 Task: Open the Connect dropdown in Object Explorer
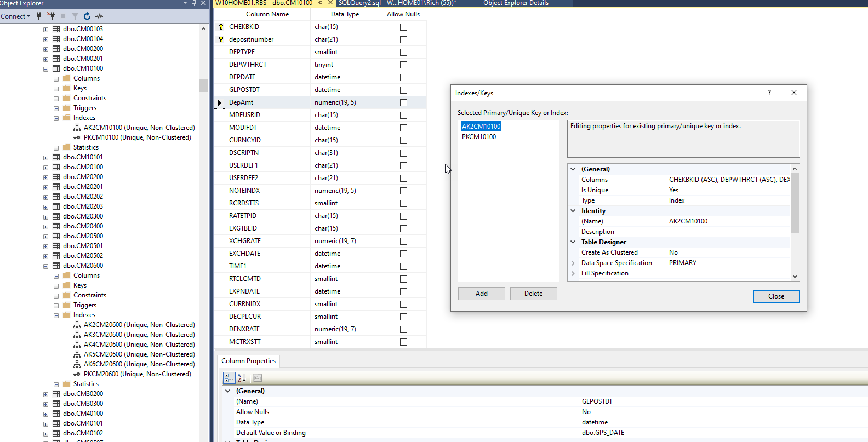[x=15, y=16]
